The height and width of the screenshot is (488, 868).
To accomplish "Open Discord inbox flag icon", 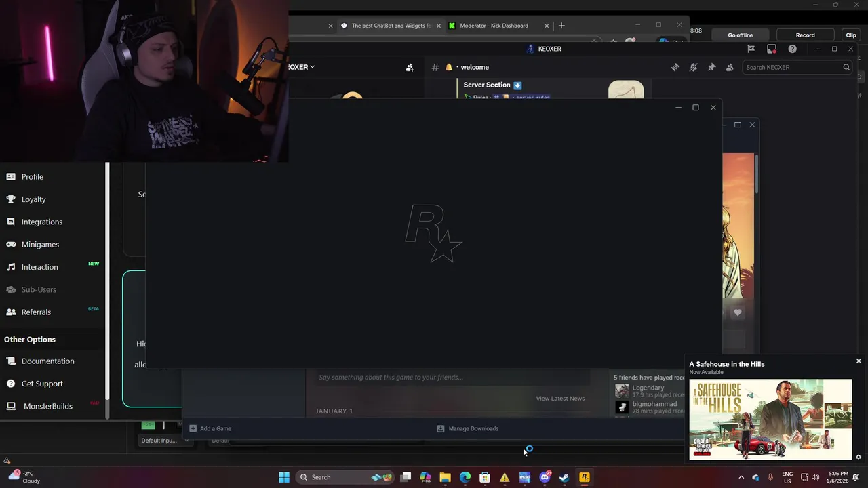I will coord(751,49).
